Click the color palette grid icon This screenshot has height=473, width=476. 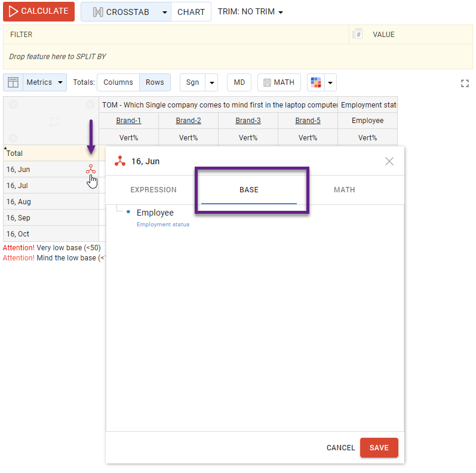tap(316, 82)
